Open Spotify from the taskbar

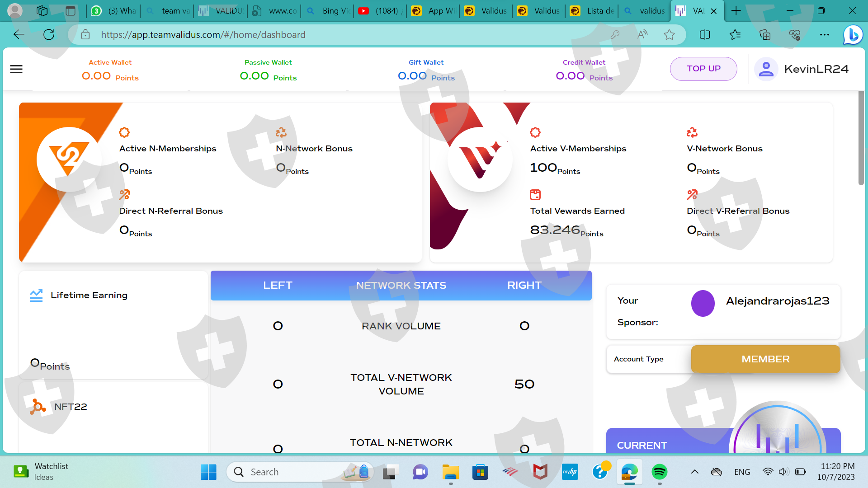coord(659,472)
